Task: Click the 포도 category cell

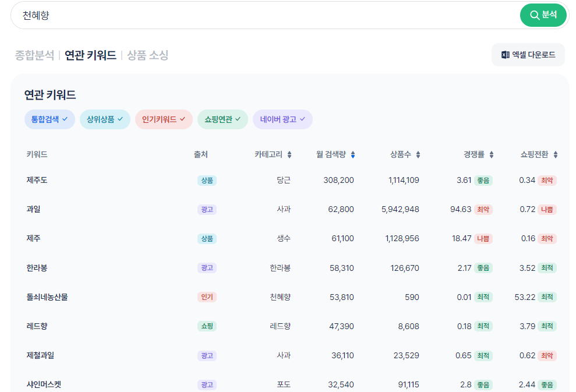Action: pos(283,384)
